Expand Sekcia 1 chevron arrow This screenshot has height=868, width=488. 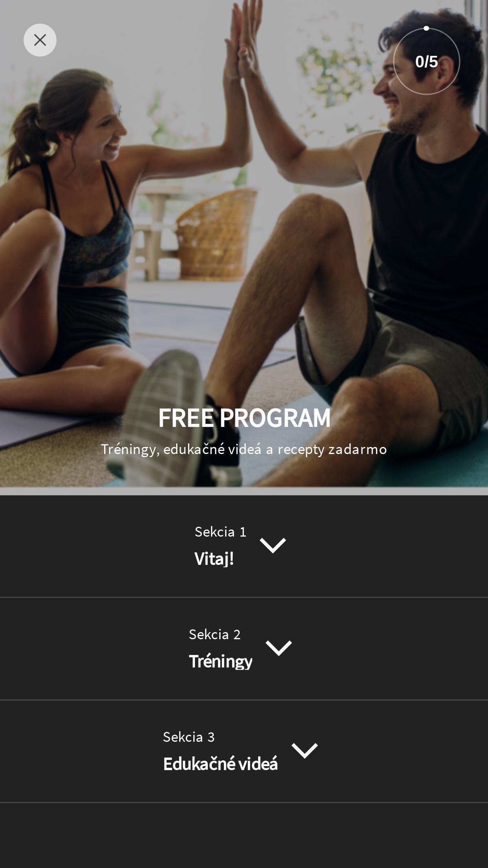point(273,546)
